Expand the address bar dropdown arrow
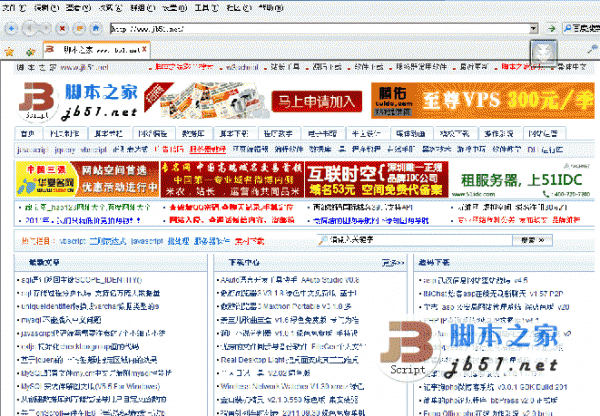This screenshot has height=416, width=600. coord(533,28)
